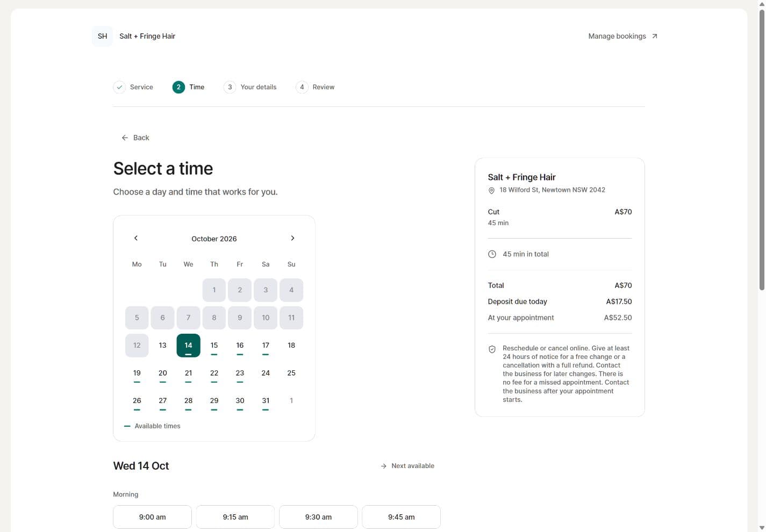Viewport: 766px width, 532px height.
Task: Pick October 13 on the calendar
Action: tap(162, 346)
